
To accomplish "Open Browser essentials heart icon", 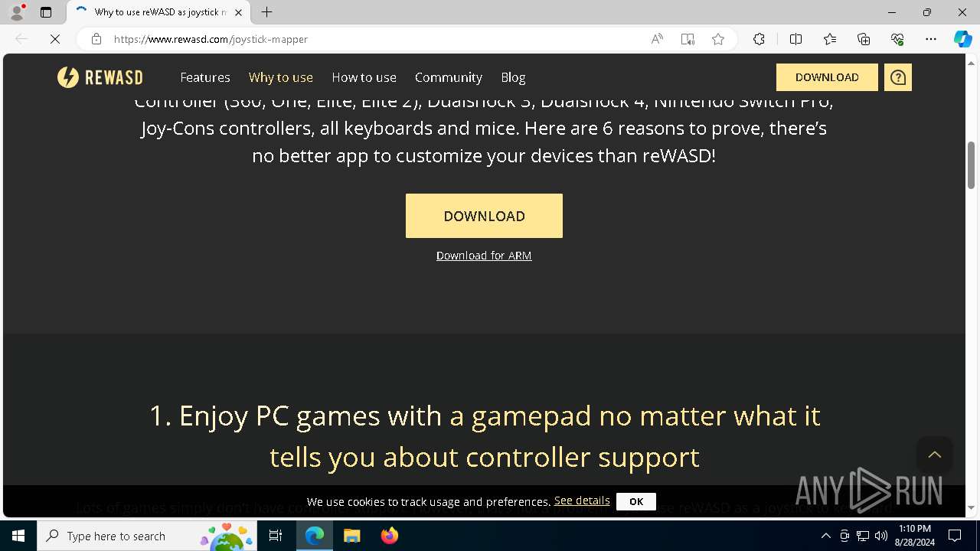I will (897, 39).
